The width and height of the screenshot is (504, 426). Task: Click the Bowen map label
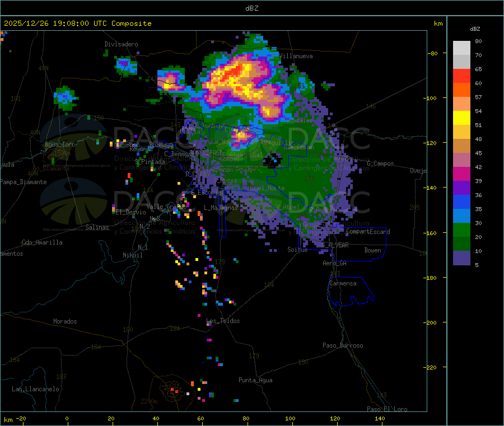pos(372,250)
